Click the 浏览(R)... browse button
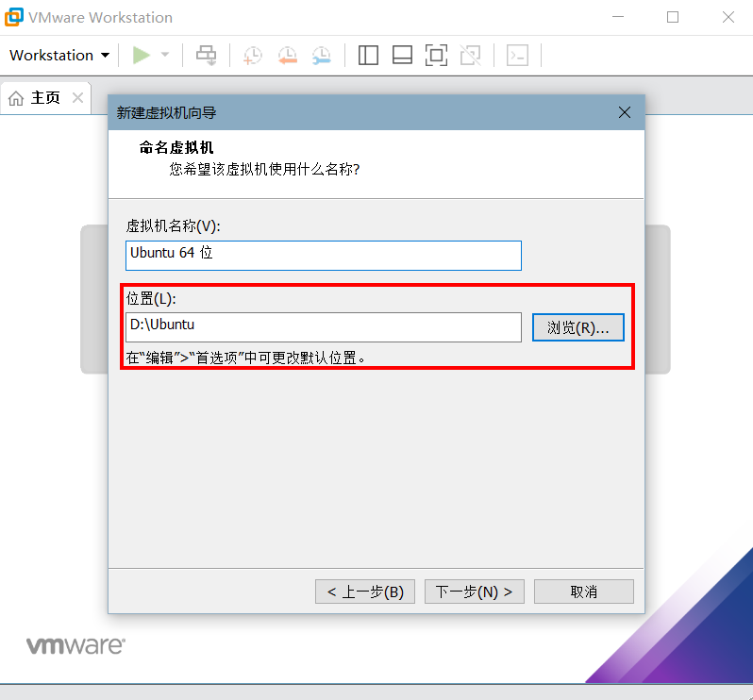This screenshot has height=700, width=753. pyautogui.click(x=577, y=327)
